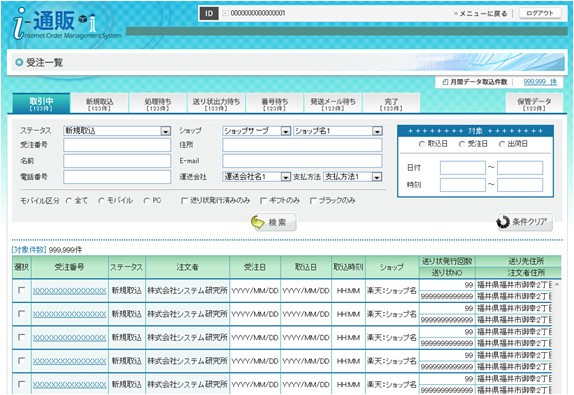Click the E-mail input field
Viewport: 574px width, 395px height.
point(302,161)
